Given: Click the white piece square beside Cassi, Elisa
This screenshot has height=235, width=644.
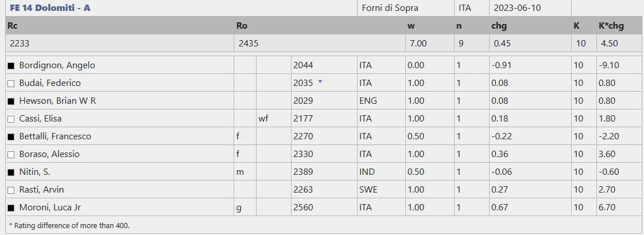Looking at the screenshot, I should pos(11,119).
